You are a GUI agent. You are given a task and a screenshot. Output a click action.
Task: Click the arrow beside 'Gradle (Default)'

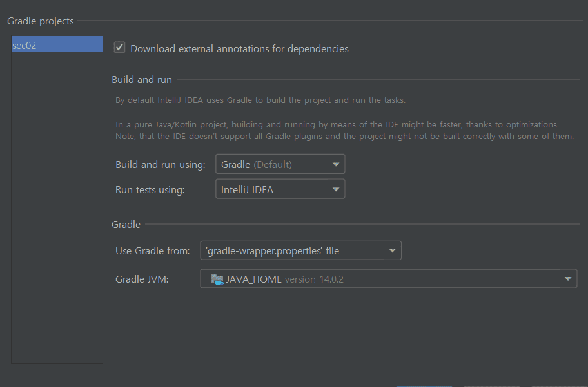[x=336, y=164]
